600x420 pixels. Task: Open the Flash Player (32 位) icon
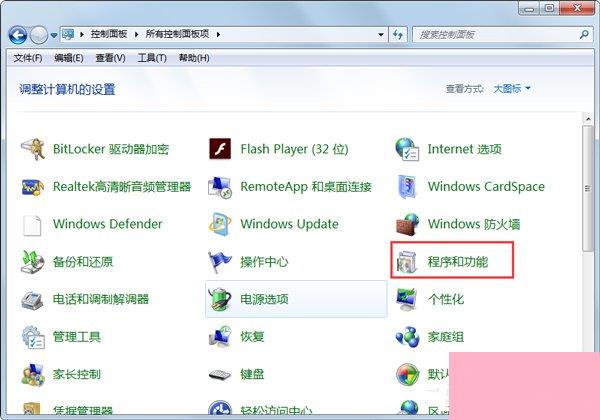click(x=220, y=149)
